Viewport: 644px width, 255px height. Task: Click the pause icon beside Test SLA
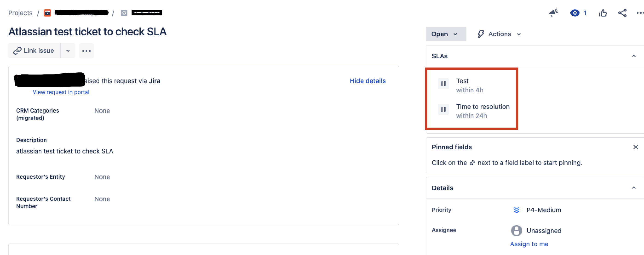click(443, 84)
